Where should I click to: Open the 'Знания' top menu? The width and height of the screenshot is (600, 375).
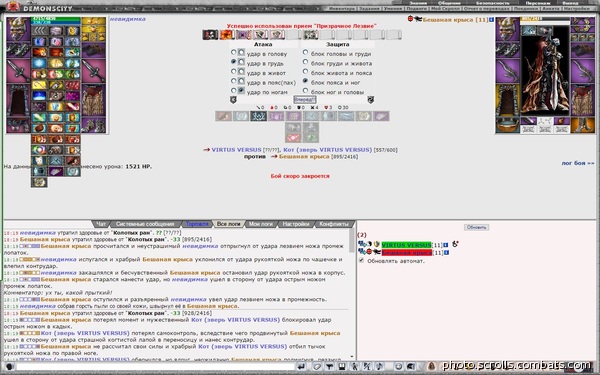(x=418, y=3)
